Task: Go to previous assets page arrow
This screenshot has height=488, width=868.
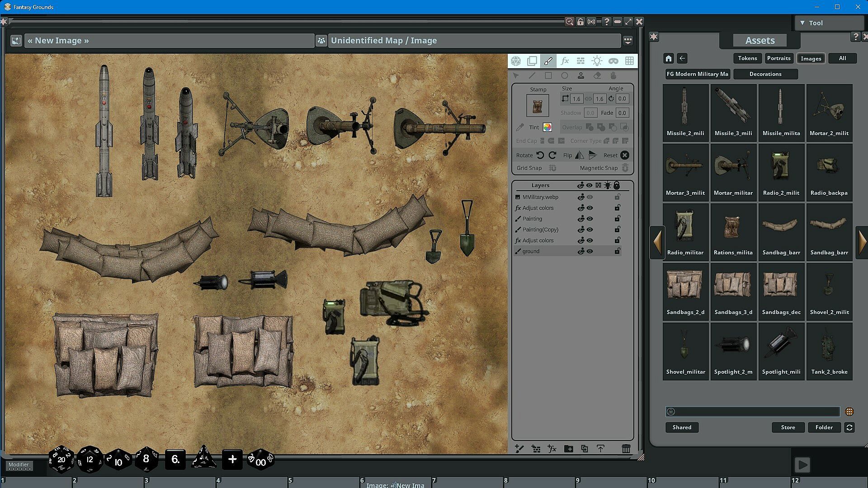Action: click(657, 243)
